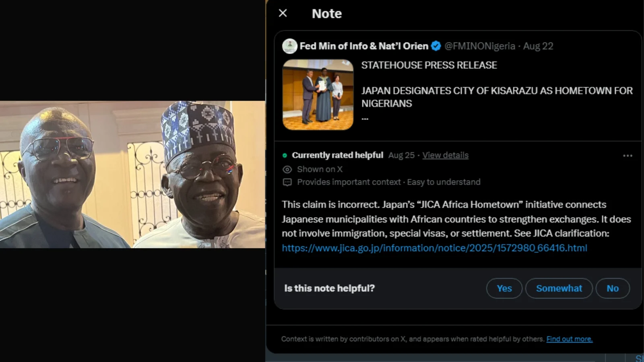Viewport: 644px width, 362px height.
Task: Open the note options with the three-dot icon
Action: pyautogui.click(x=627, y=155)
